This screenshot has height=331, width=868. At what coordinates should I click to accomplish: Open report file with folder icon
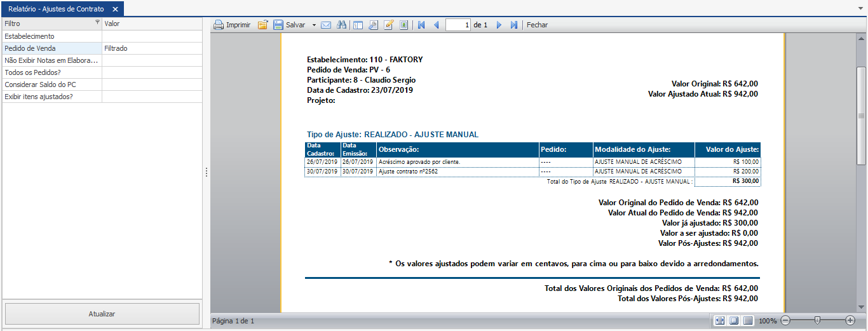pos(262,25)
